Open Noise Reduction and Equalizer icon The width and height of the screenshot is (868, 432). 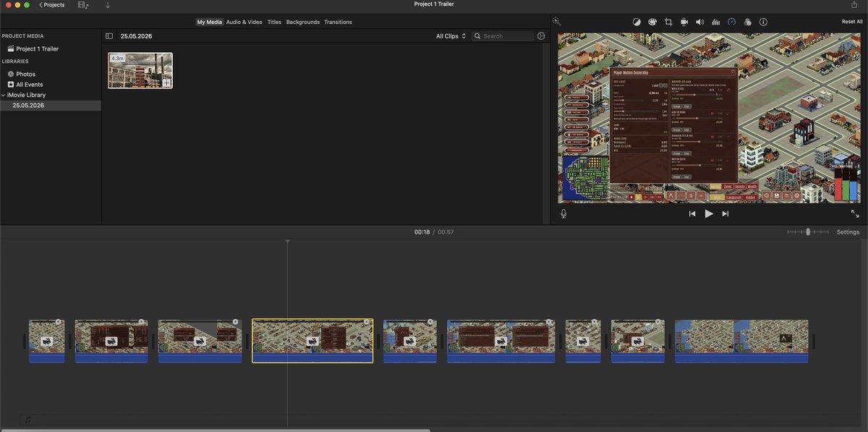[715, 22]
